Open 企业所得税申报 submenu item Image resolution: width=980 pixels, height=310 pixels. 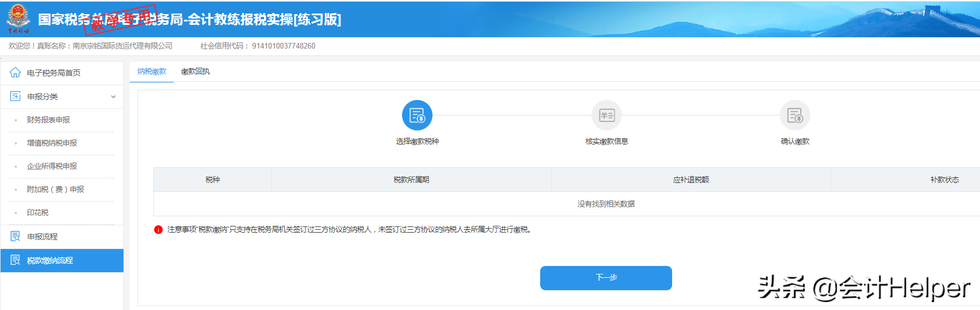[52, 166]
